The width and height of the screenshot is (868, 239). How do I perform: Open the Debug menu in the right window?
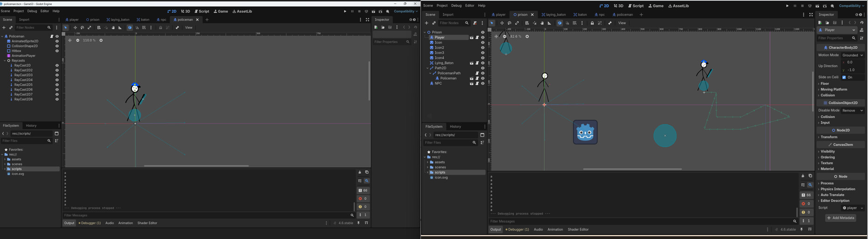(456, 6)
